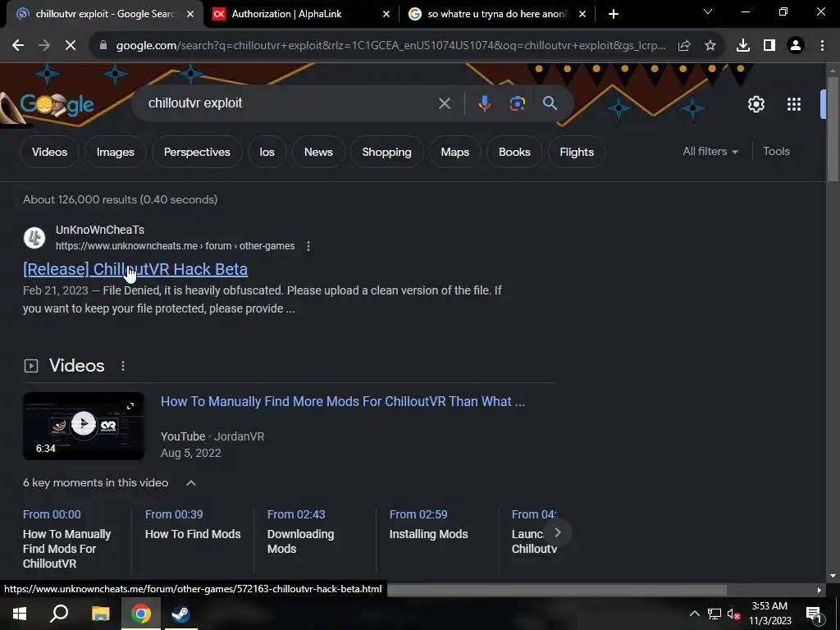Open How To Manually Find More Mods video
Image resolution: width=840 pixels, height=630 pixels.
click(343, 402)
